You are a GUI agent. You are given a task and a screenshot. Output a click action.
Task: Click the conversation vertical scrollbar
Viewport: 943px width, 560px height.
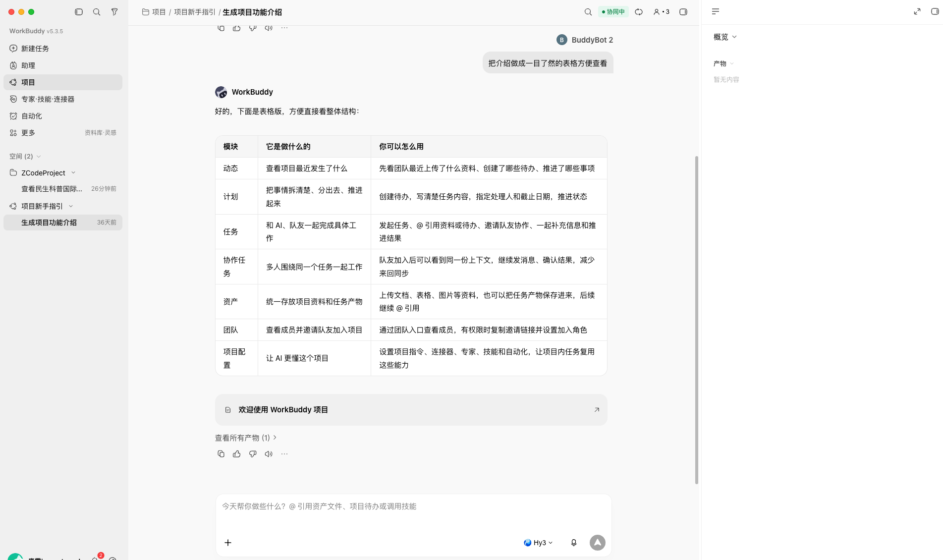(697, 320)
